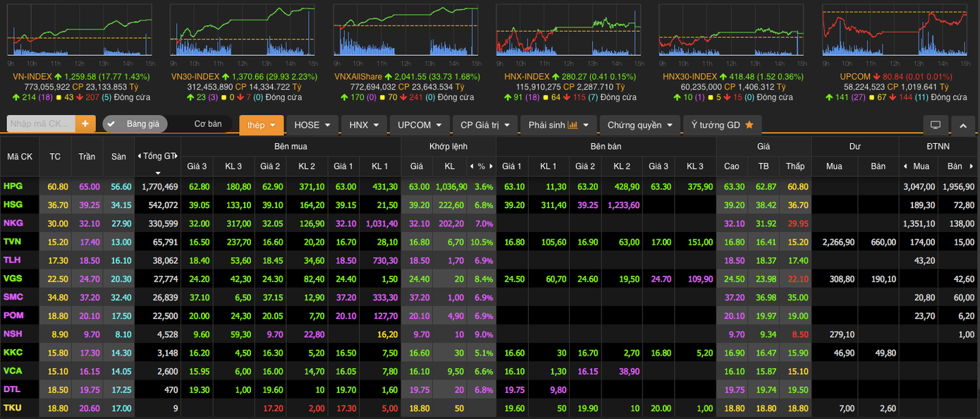Open the Ý tưởng GD tab

tap(722, 125)
